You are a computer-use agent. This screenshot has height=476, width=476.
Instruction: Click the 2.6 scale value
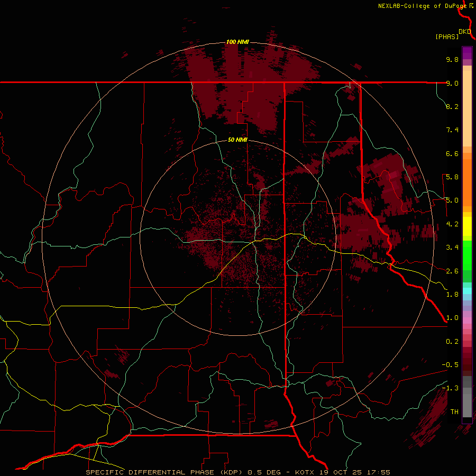452,271
